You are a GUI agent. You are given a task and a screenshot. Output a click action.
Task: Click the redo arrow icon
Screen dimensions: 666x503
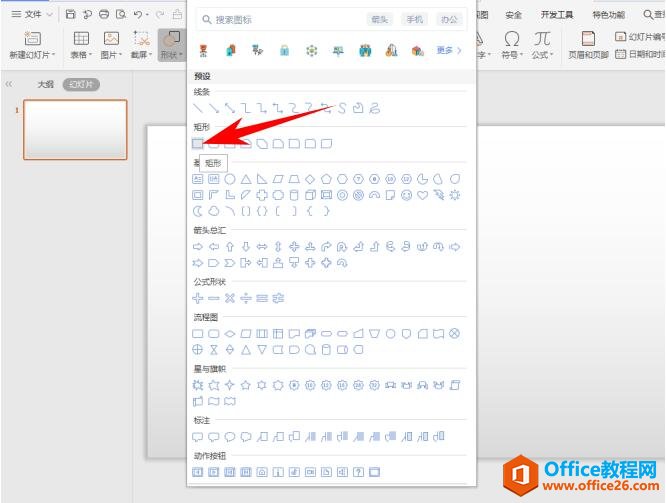point(160,14)
